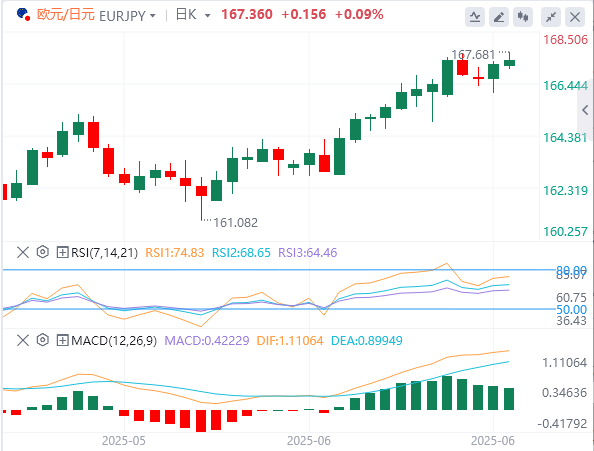Toggle MACD panel expand plus box

62,340
